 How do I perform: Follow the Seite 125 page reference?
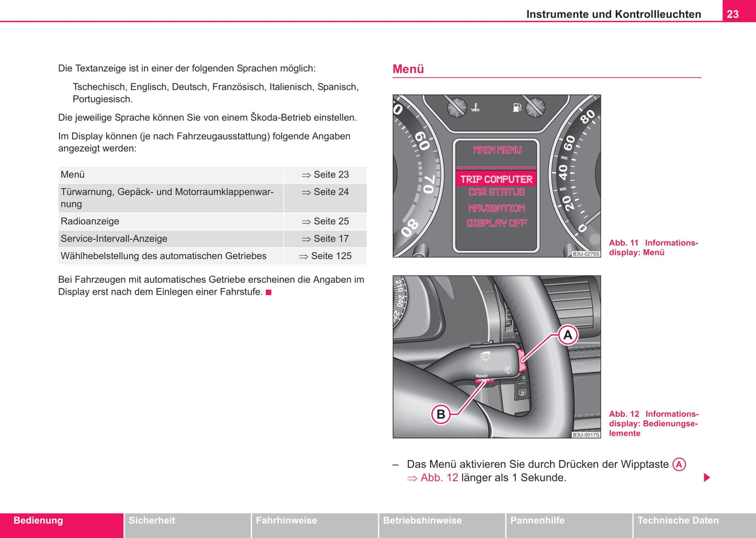click(325, 256)
